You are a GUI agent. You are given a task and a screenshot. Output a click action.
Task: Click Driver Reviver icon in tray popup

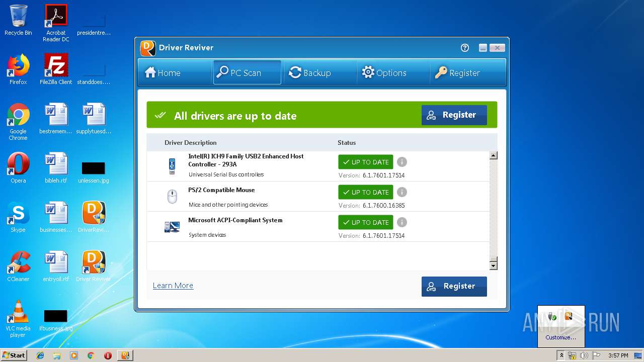click(569, 316)
